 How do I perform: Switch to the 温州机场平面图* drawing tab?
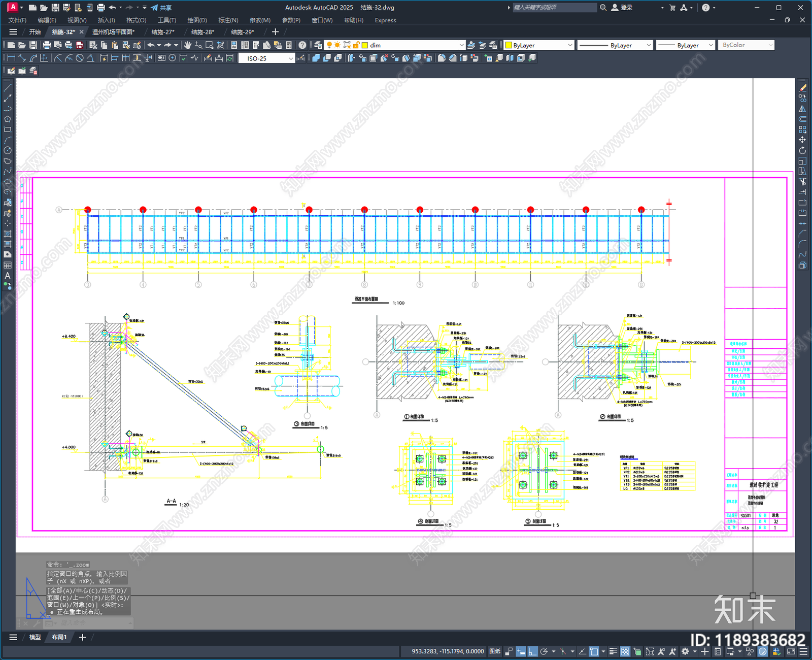coord(113,32)
